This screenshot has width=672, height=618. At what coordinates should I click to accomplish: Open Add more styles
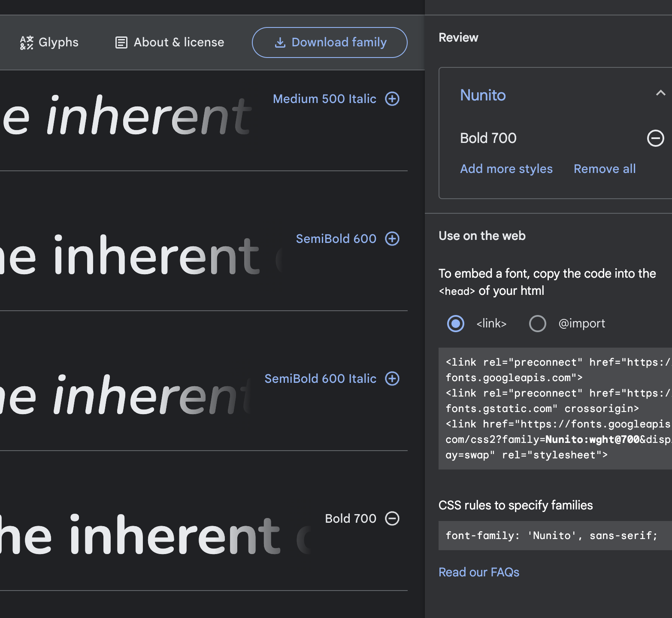(x=506, y=169)
